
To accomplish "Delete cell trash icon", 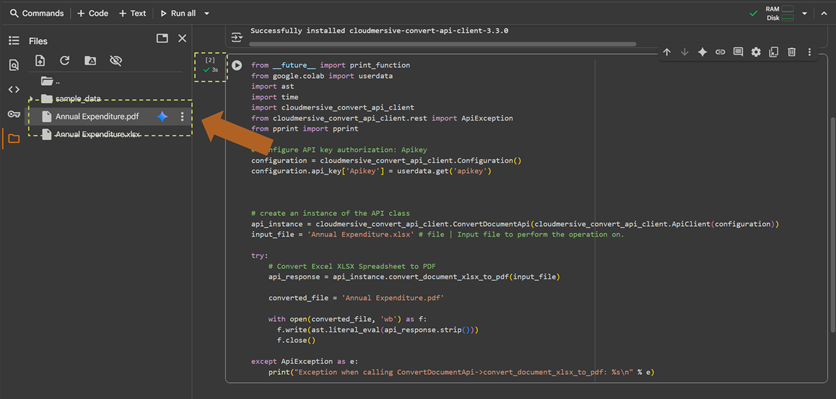I will click(792, 52).
